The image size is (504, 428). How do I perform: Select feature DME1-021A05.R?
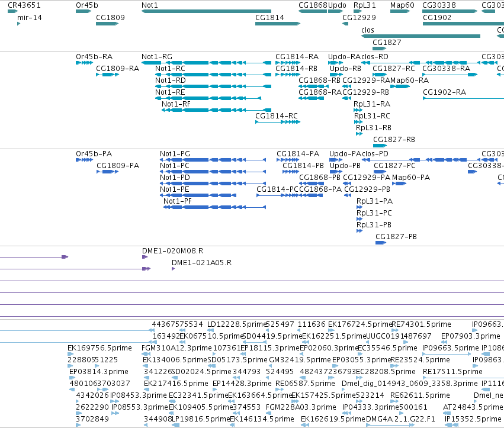tap(174, 269)
